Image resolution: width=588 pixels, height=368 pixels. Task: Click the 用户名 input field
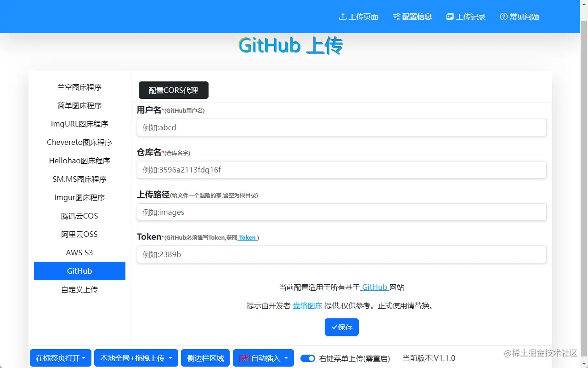(341, 127)
